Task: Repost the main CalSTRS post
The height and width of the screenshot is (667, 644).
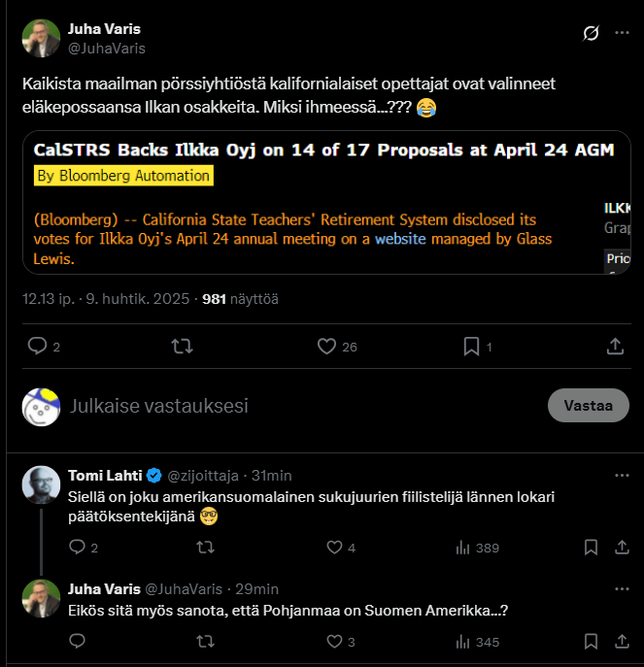Action: click(181, 346)
